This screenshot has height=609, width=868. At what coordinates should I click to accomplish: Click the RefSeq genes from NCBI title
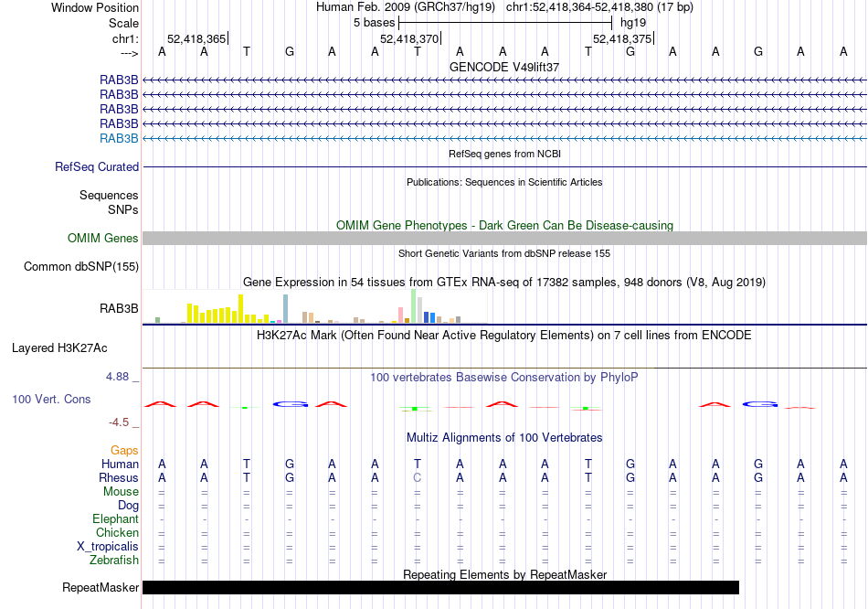coord(504,154)
